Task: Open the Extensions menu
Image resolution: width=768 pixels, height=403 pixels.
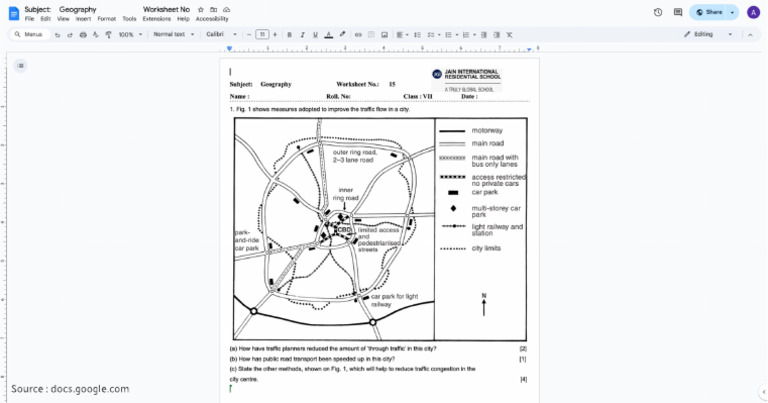Action: [x=157, y=19]
